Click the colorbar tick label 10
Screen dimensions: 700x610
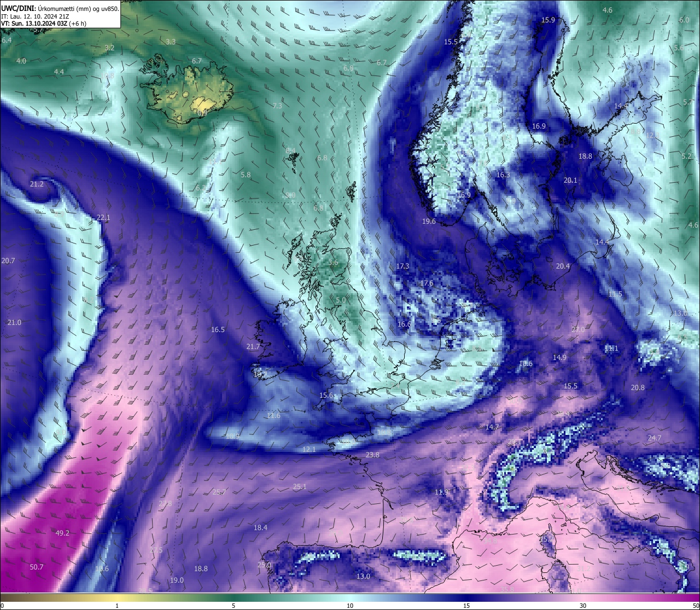(350, 606)
